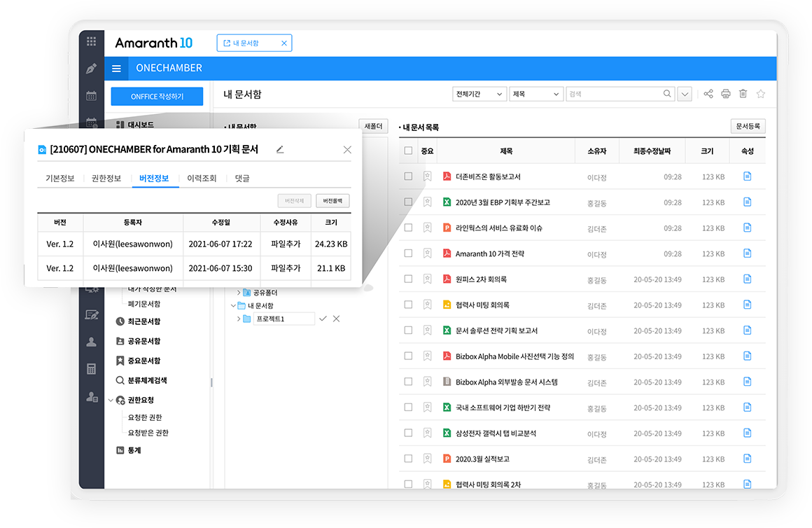This screenshot has height=528, width=812.
Task: Click the calculator icon in the left sidebar
Action: (x=91, y=369)
